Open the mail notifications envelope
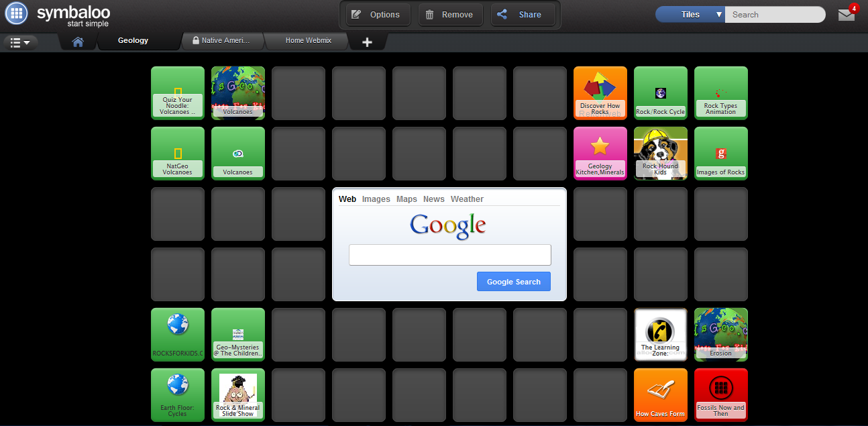Screen dimensions: 868x426 pos(847,15)
